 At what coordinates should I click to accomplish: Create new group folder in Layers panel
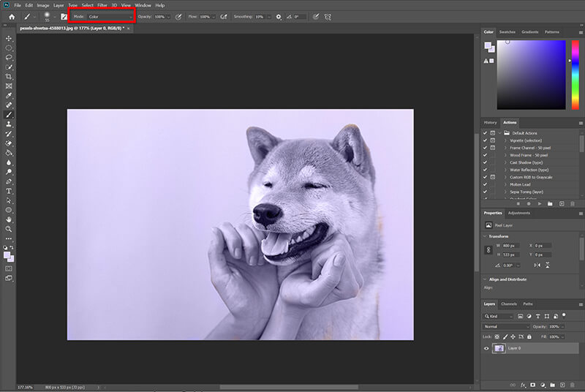(553, 385)
